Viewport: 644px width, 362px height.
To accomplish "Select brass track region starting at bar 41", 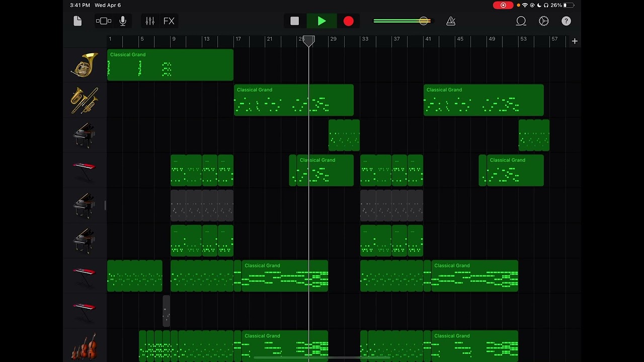I will click(x=484, y=100).
